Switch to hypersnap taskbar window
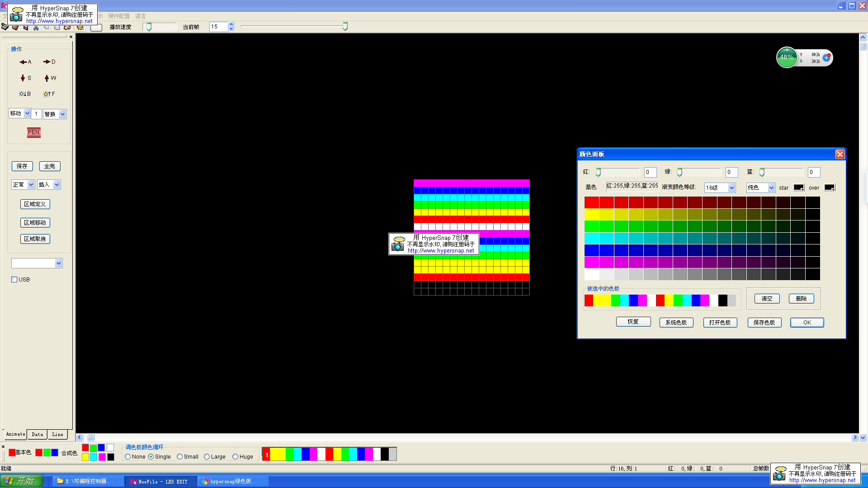This screenshot has width=868, height=488. (234, 481)
